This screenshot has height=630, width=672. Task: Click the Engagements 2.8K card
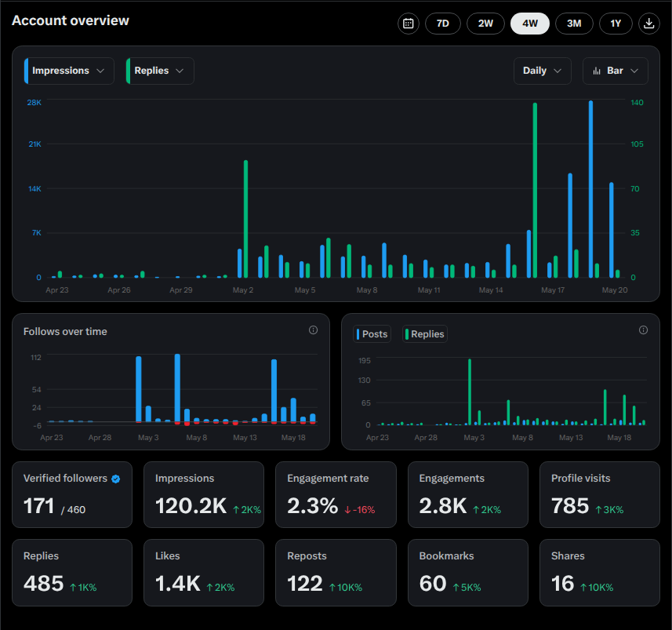click(x=467, y=494)
